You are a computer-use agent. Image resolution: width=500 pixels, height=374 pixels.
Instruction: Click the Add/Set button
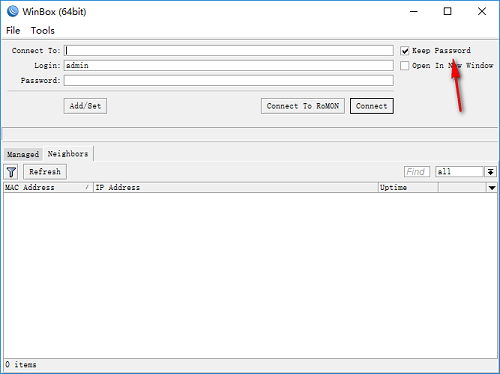click(x=85, y=106)
